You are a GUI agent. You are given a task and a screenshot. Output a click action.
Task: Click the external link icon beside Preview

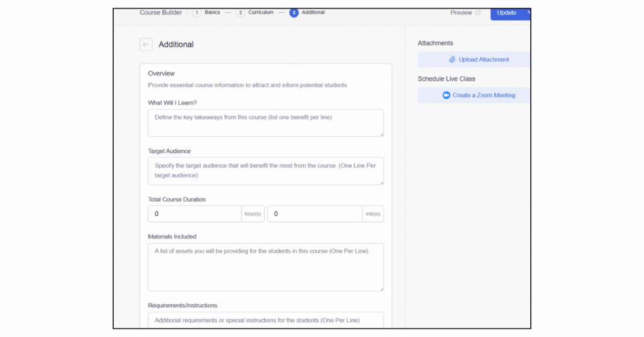478,13
